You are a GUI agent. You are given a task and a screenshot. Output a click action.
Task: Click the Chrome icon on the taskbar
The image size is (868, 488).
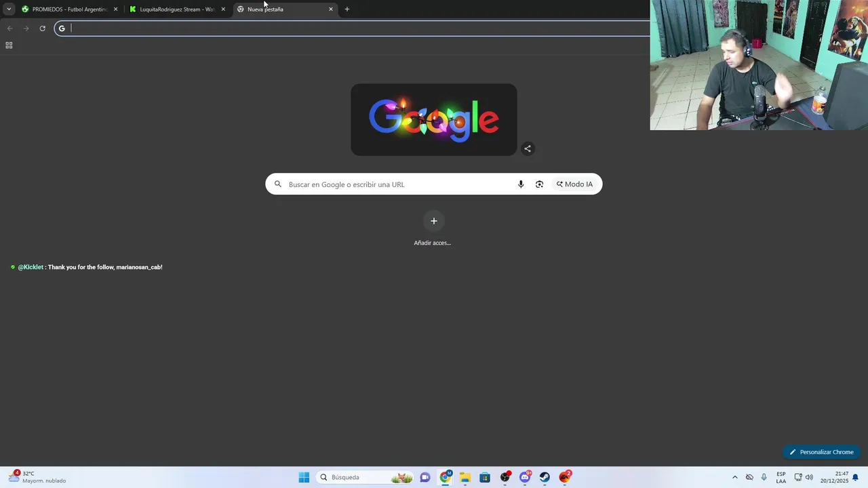coord(446,477)
